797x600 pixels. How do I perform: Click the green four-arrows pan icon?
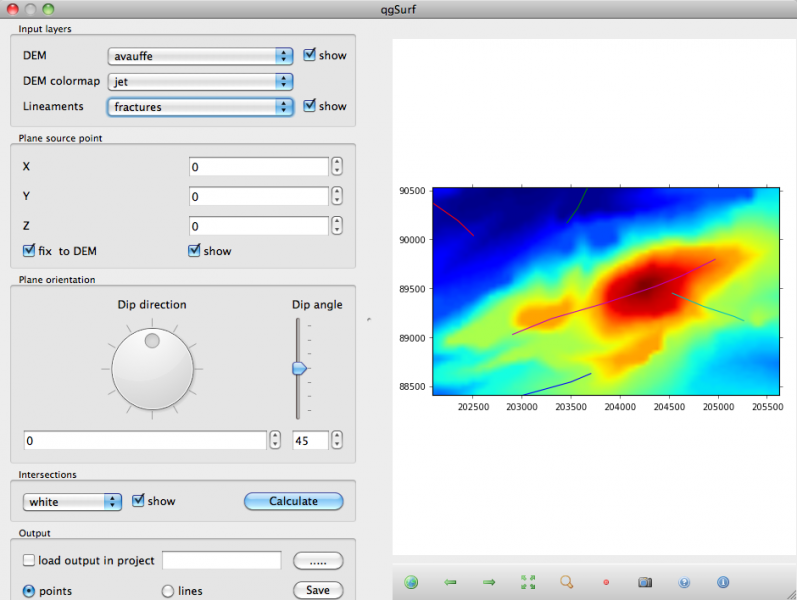point(528,582)
